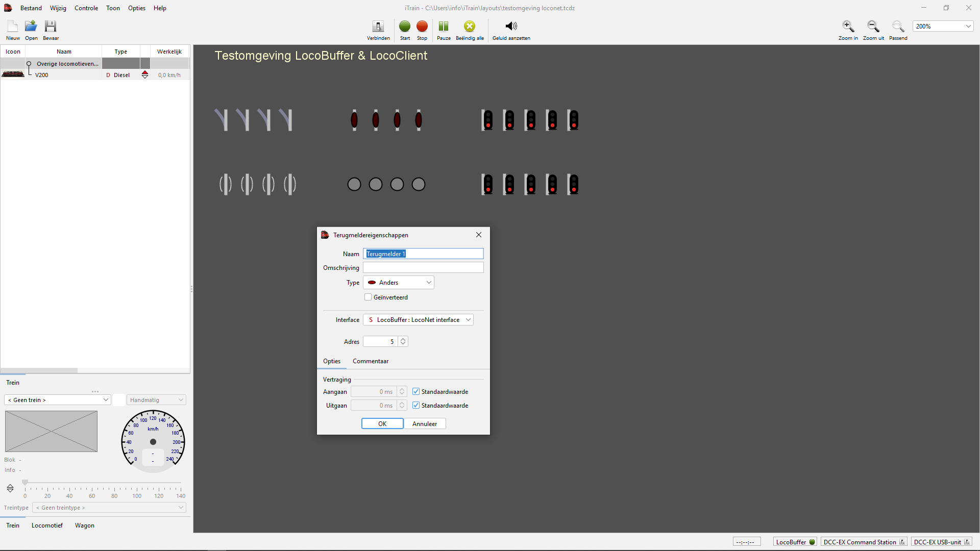Click the train speed slider handle

(x=25, y=482)
